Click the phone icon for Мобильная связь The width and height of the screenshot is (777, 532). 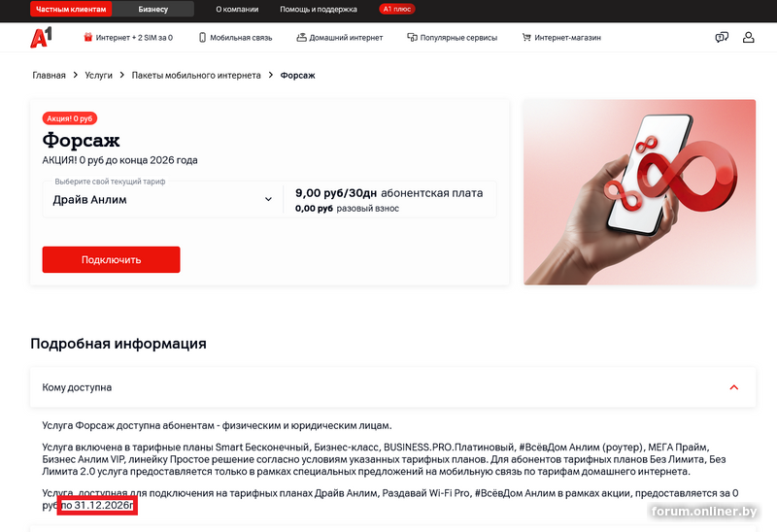click(x=202, y=38)
